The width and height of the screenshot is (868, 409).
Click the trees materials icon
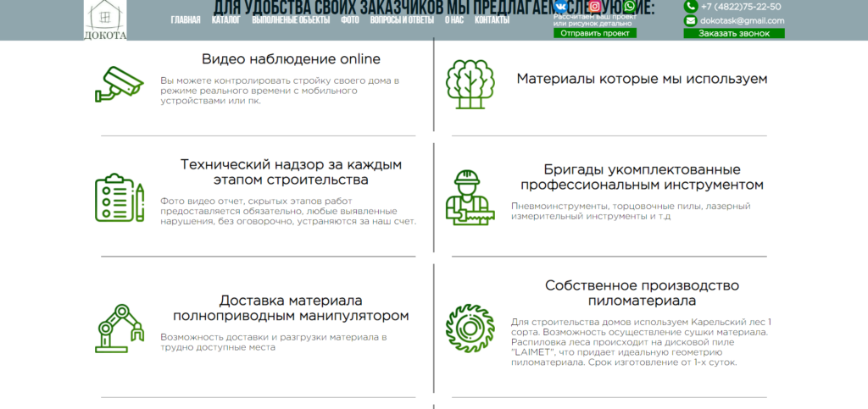469,84
